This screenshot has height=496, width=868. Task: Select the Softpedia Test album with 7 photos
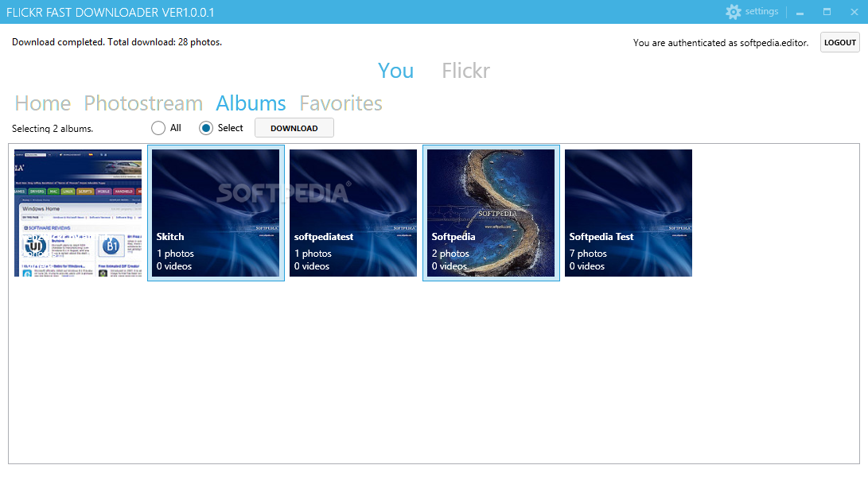(629, 213)
